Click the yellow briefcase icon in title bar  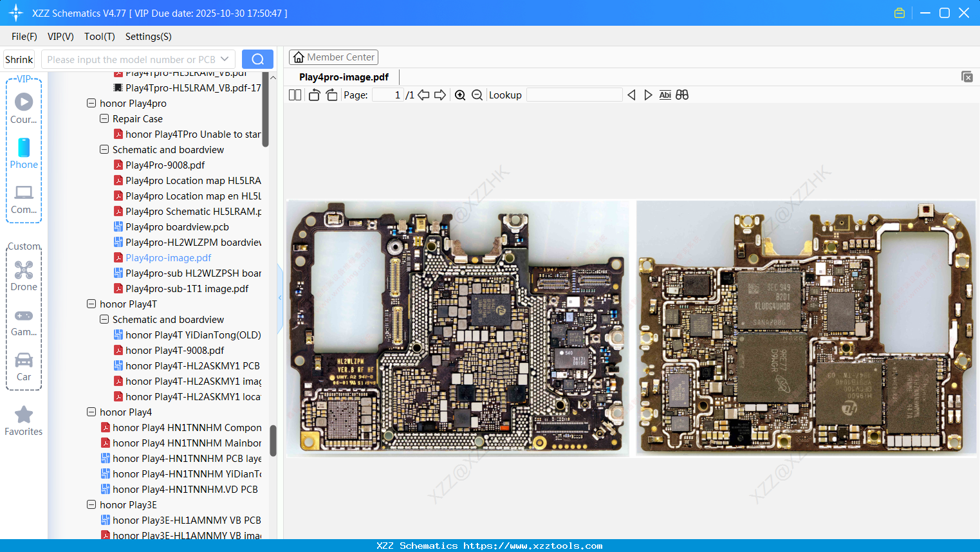click(900, 13)
